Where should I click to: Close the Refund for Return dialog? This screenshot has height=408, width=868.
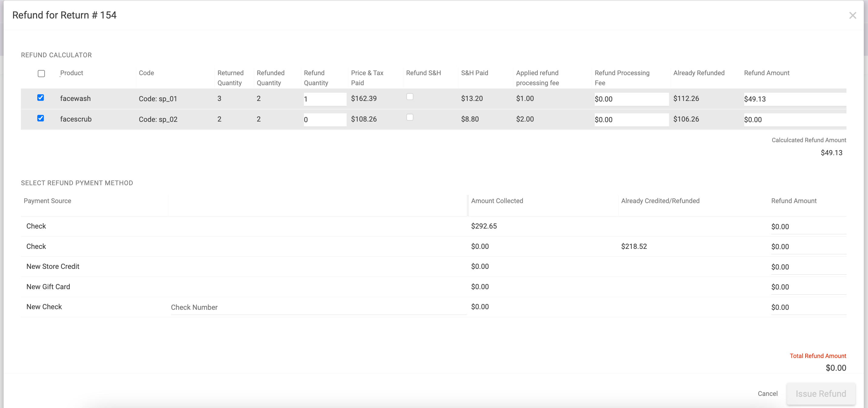click(853, 15)
